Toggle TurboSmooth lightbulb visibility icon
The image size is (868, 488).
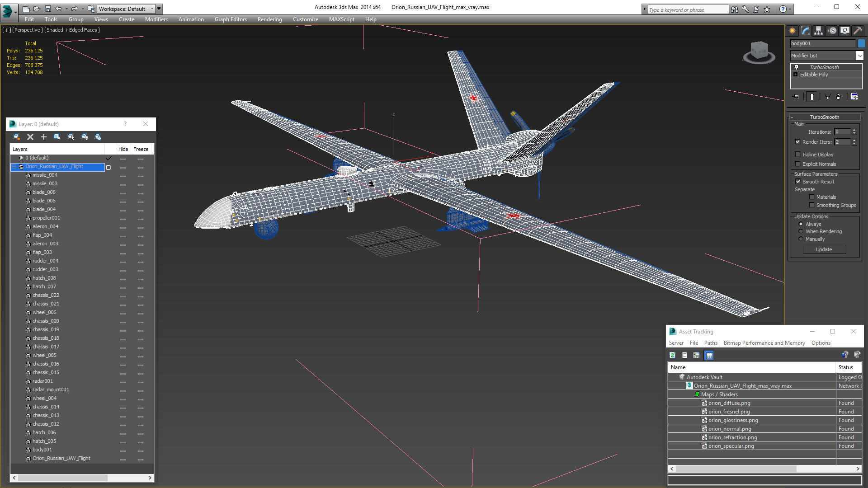point(797,67)
